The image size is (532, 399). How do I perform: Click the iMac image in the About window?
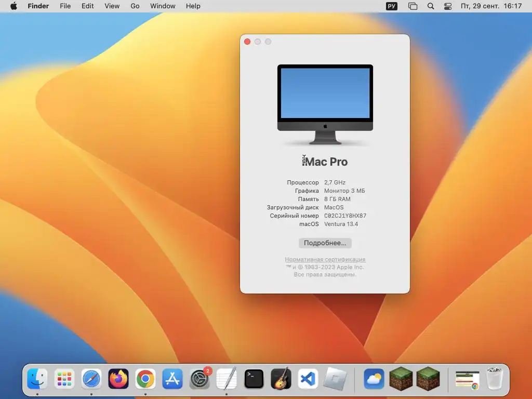pyautogui.click(x=325, y=104)
